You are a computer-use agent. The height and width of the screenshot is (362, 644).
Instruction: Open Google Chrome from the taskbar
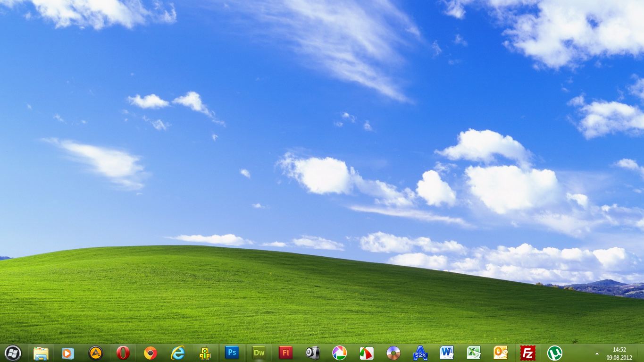pos(151,353)
